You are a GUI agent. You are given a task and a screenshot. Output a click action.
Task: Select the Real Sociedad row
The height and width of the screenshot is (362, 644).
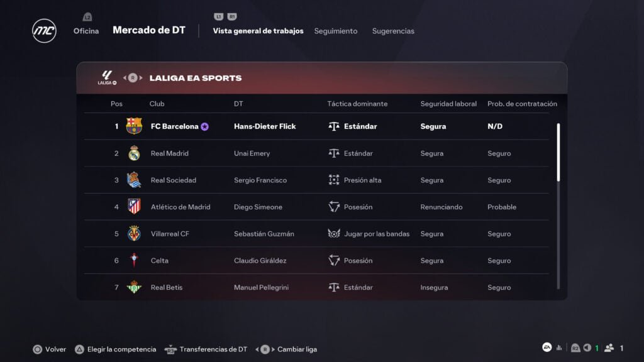pyautogui.click(x=316, y=180)
